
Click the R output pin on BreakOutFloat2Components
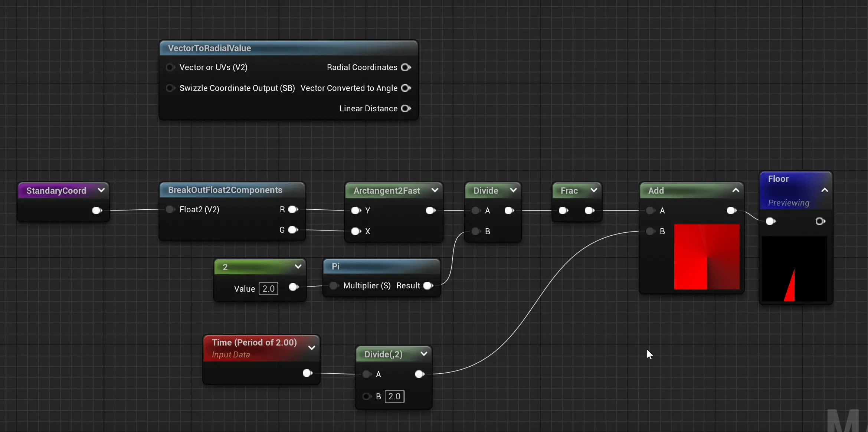point(293,210)
